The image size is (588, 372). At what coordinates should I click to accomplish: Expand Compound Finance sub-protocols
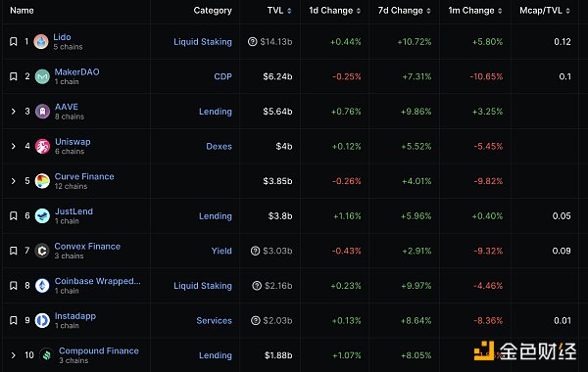pyautogui.click(x=14, y=355)
